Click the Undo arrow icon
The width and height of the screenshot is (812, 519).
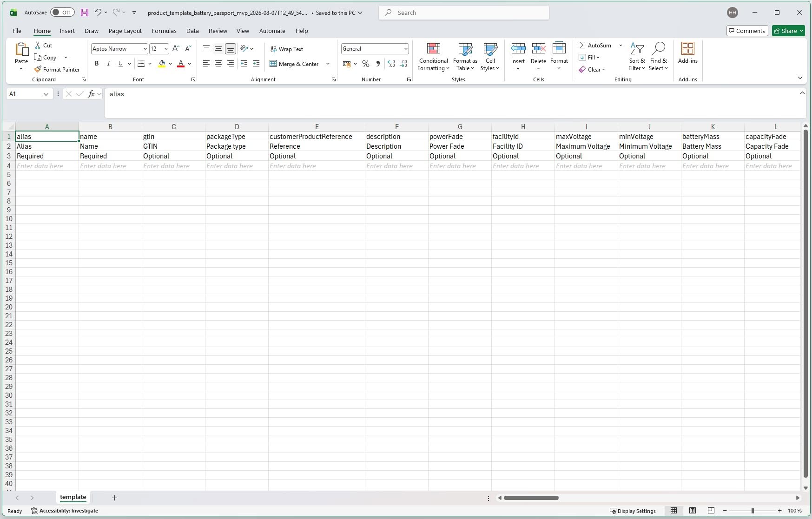(98, 13)
